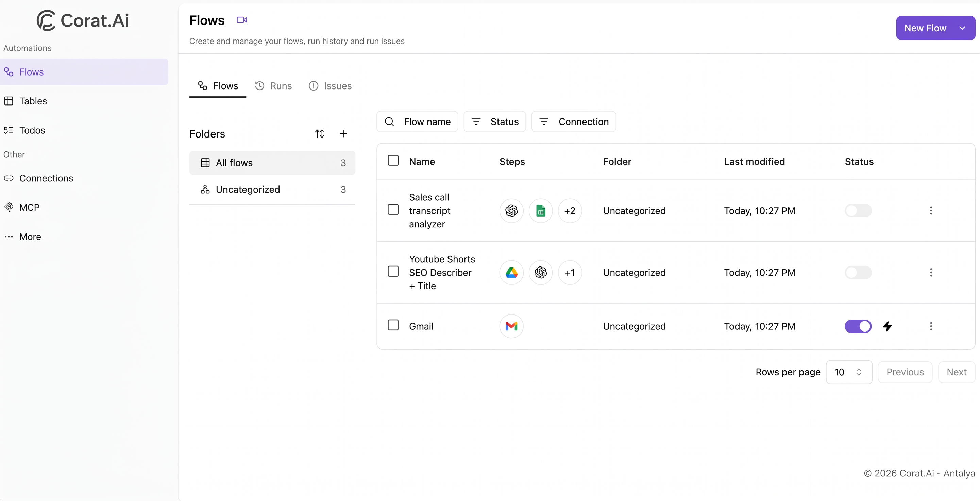
Task: Click the sort icon in the Folders panel
Action: 320,134
